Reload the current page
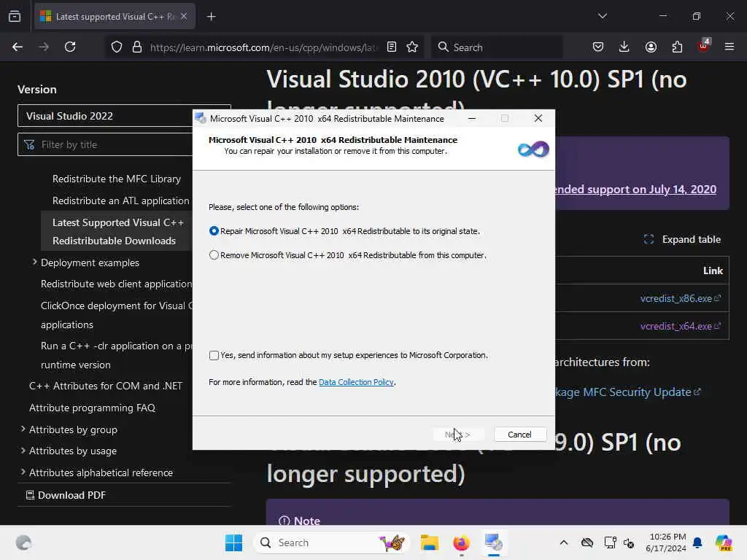The height and width of the screenshot is (560, 747). pos(70,47)
